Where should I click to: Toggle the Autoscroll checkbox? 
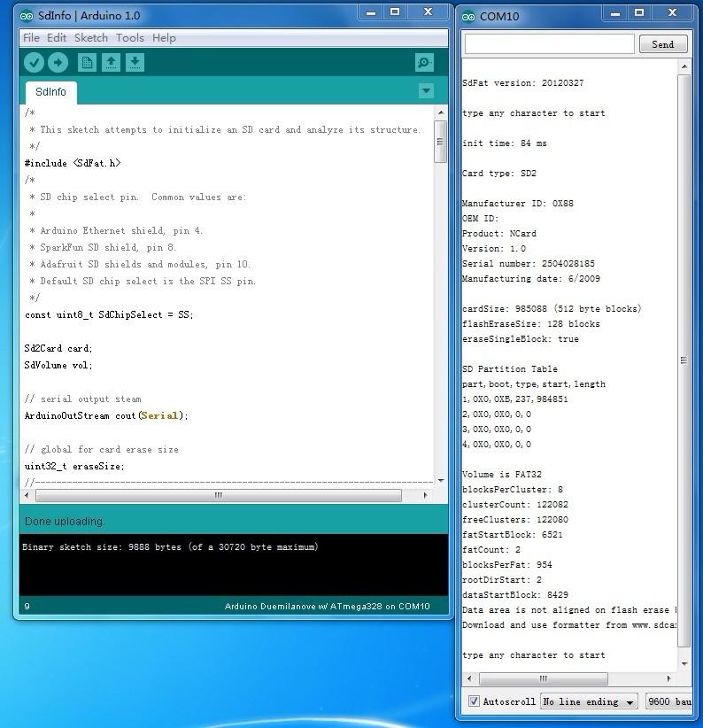(474, 701)
